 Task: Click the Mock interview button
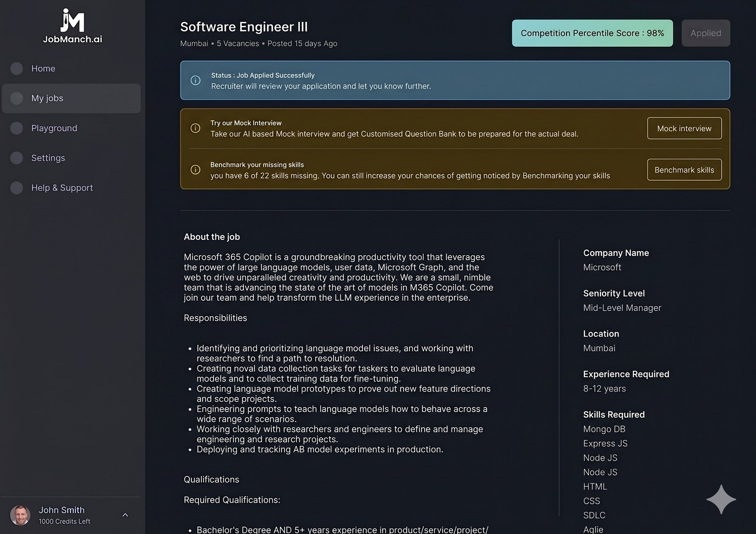tap(684, 128)
